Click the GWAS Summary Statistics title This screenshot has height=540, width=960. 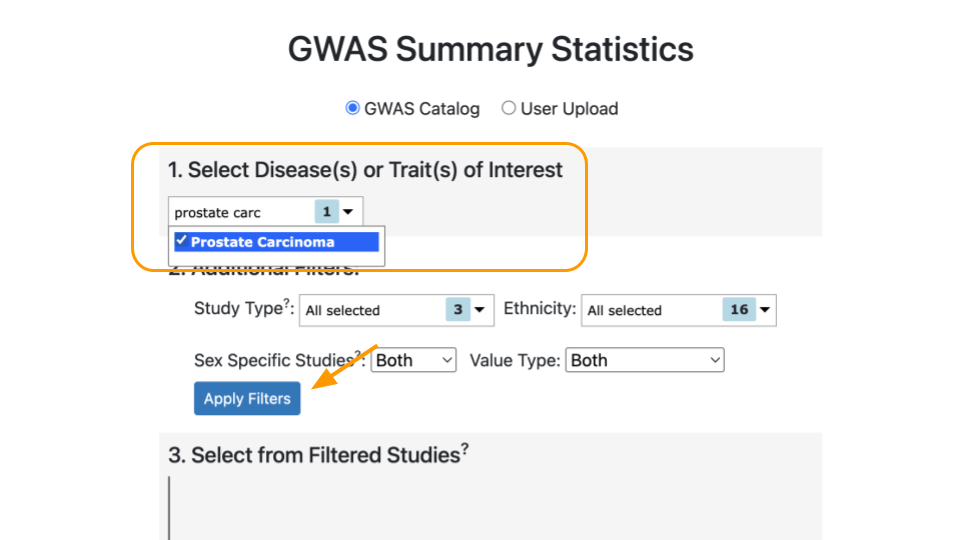tap(491, 50)
